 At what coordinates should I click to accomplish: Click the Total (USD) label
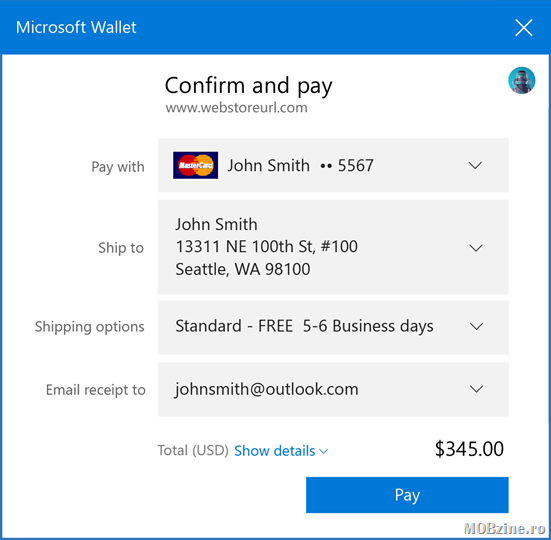(x=193, y=450)
